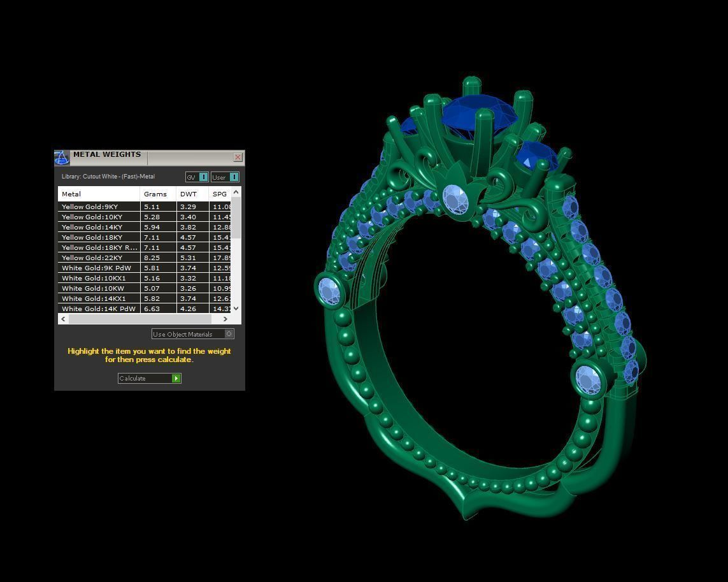Select the White Gold:14KX1 row

[x=145, y=298]
